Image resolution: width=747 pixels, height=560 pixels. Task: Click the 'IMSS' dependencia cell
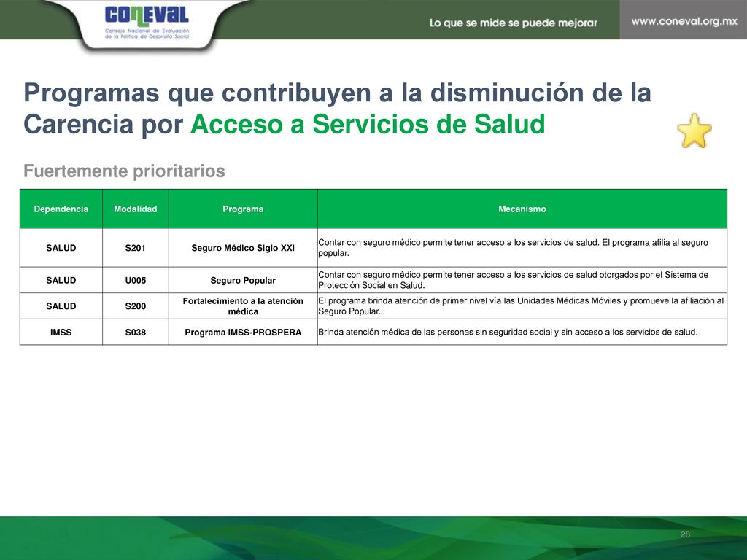point(61,332)
